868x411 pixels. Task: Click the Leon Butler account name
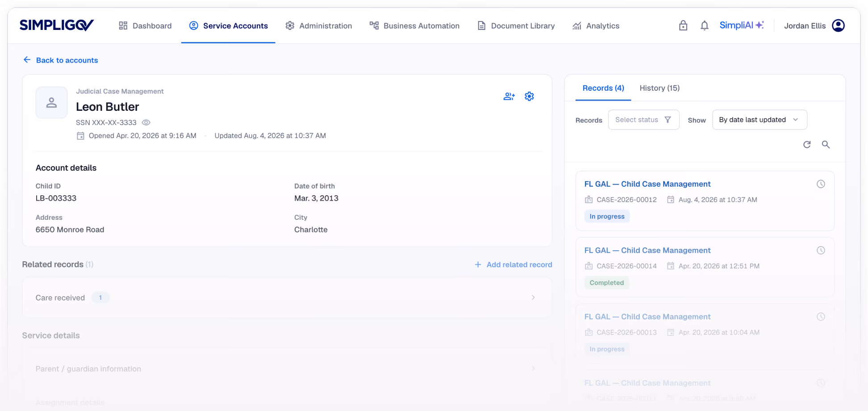(107, 107)
